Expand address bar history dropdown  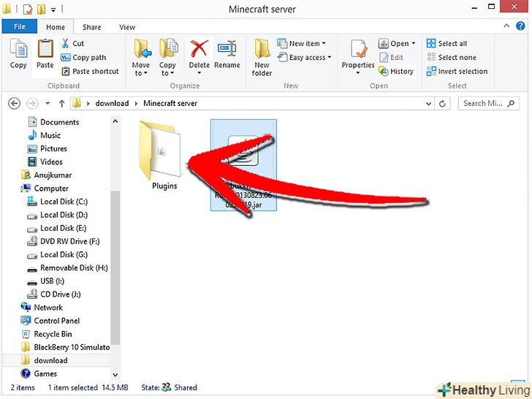click(428, 104)
